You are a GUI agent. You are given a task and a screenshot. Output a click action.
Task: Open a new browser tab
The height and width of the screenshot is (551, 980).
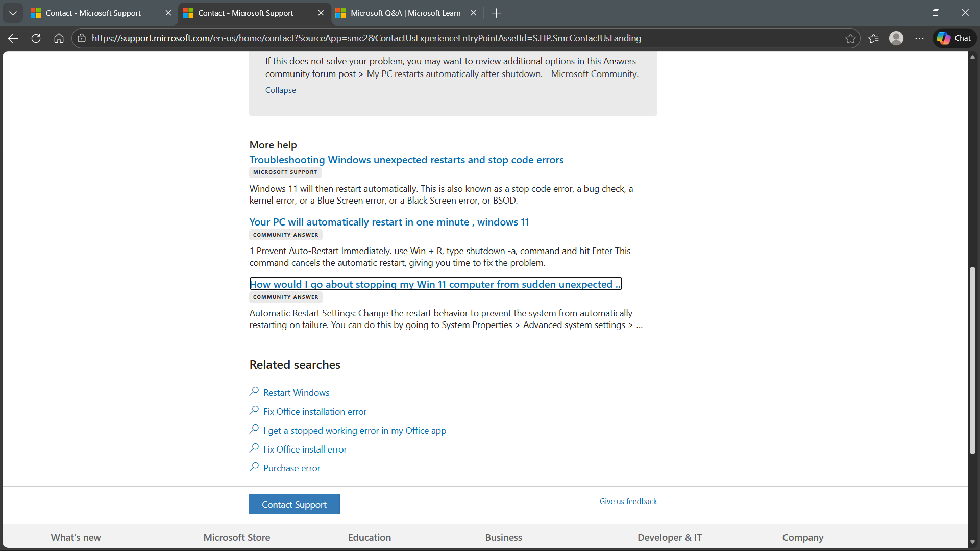496,13
